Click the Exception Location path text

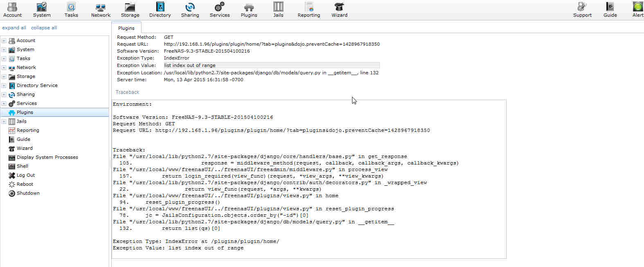click(271, 73)
